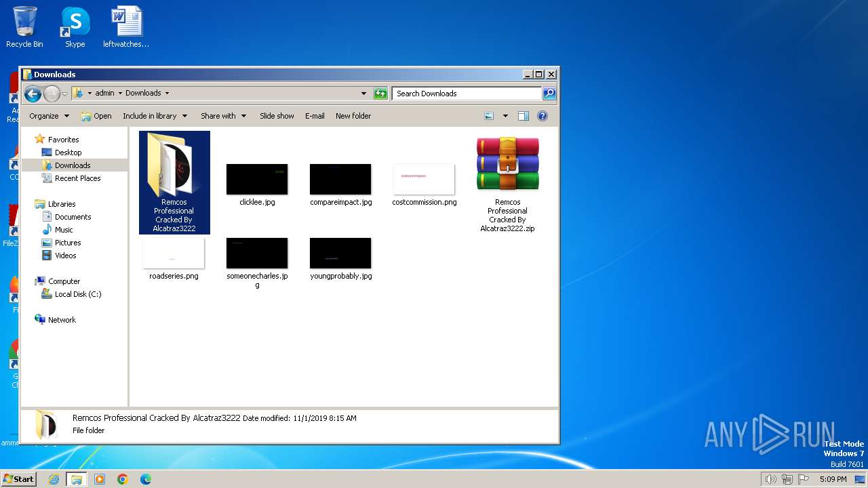Screen dimensions: 868x488
Task: Click the E-mail toolbar button
Action: [x=315, y=116]
